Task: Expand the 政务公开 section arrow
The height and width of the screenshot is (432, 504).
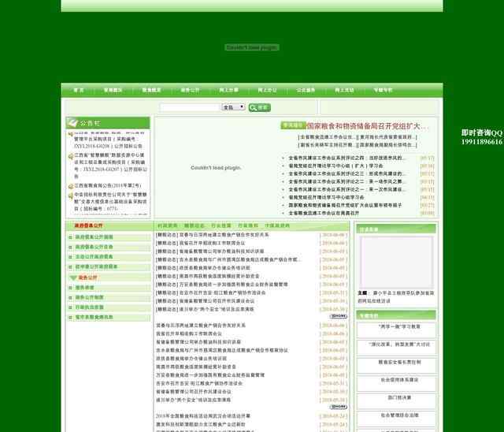Action: 73,277
